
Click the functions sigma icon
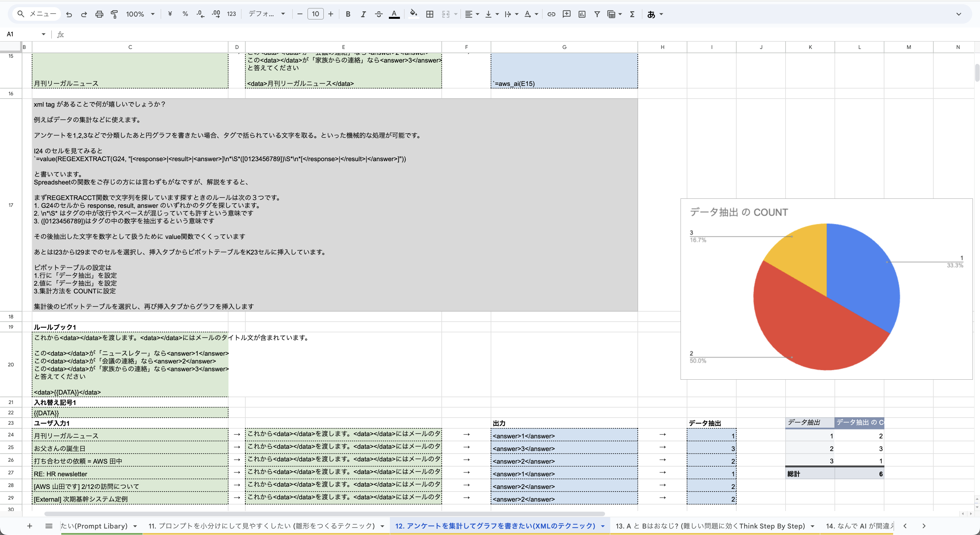click(x=632, y=14)
